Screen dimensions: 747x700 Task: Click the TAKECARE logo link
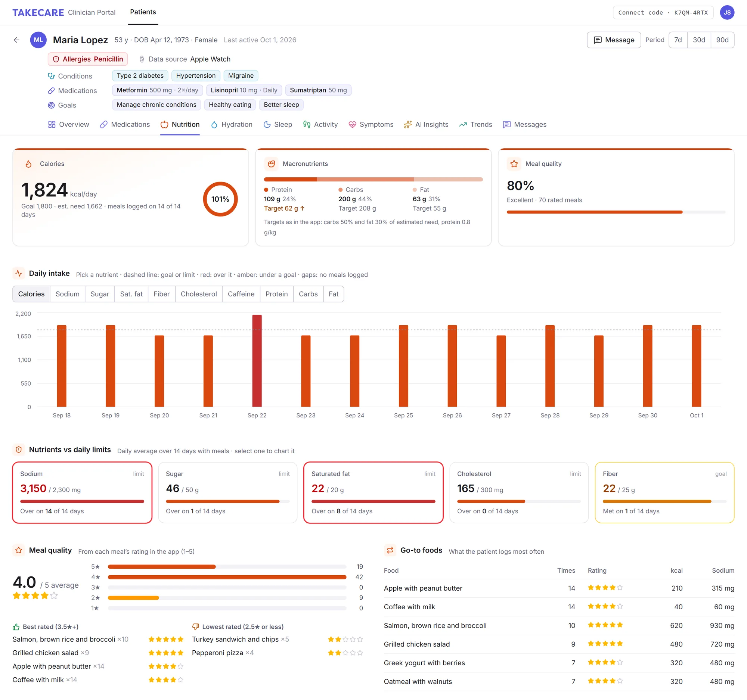(38, 12)
